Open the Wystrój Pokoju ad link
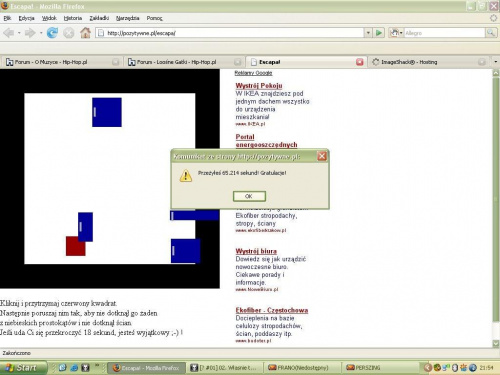This screenshot has height=375, width=500. (259, 86)
